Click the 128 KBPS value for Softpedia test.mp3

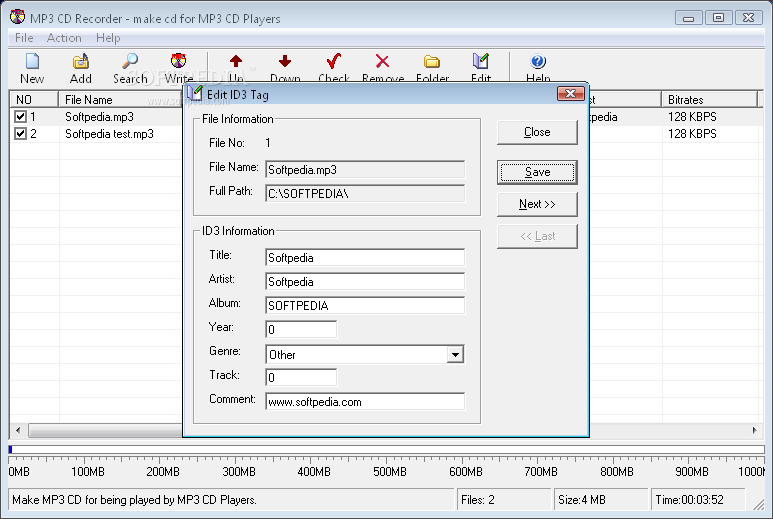click(x=692, y=134)
